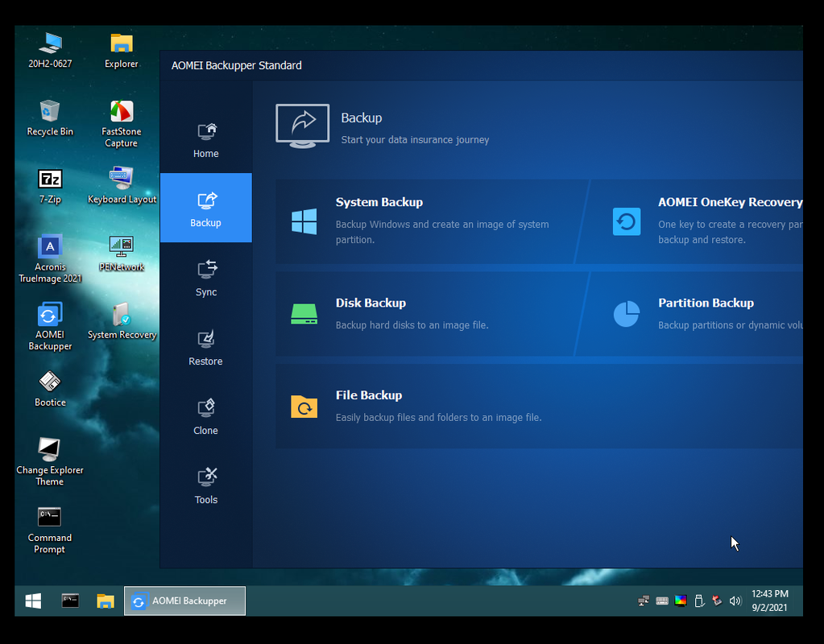Open the Windows Start menu
The width and height of the screenshot is (824, 644).
click(33, 601)
